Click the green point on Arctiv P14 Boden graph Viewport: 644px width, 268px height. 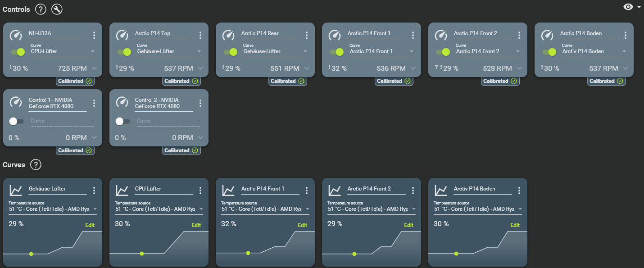tap(456, 254)
